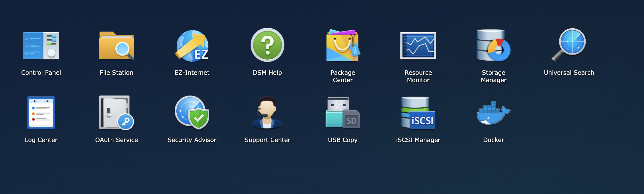Launch Package Center shopping bag icon
644x194 pixels.
343,45
